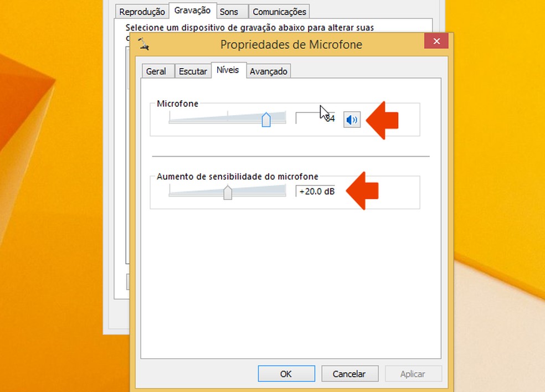Click the Cancelar button
Image resolution: width=545 pixels, height=392 pixels.
(x=349, y=374)
